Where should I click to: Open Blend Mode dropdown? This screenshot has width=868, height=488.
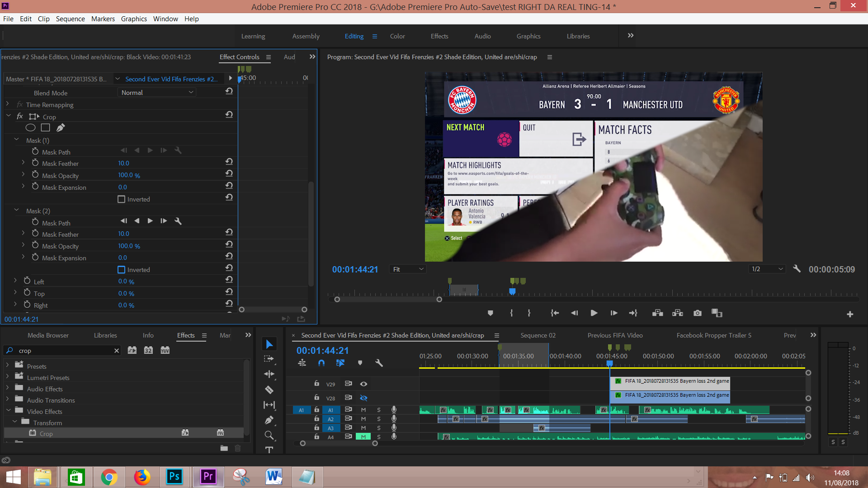[157, 92]
